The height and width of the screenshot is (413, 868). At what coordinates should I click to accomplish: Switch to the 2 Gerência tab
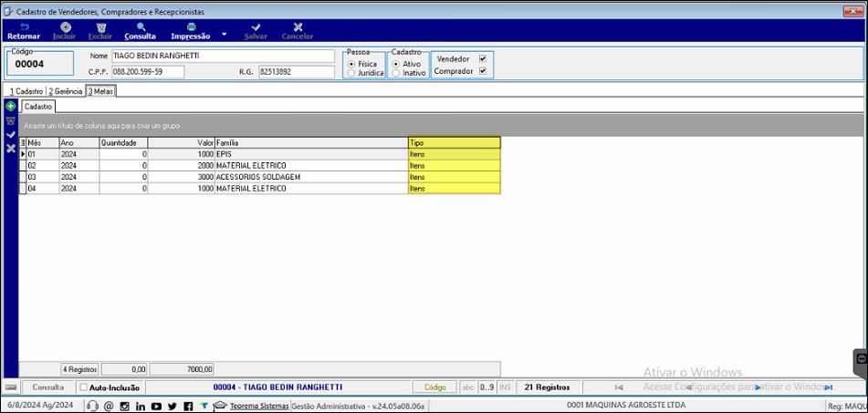65,90
